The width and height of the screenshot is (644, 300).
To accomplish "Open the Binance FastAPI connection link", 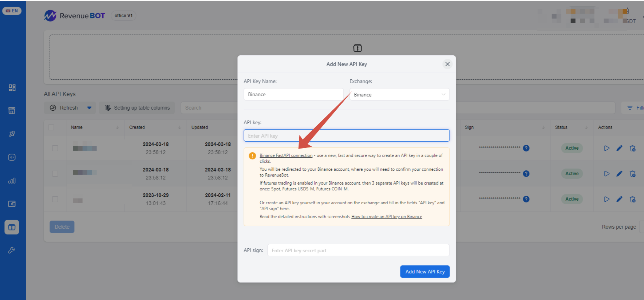I will pyautogui.click(x=286, y=155).
